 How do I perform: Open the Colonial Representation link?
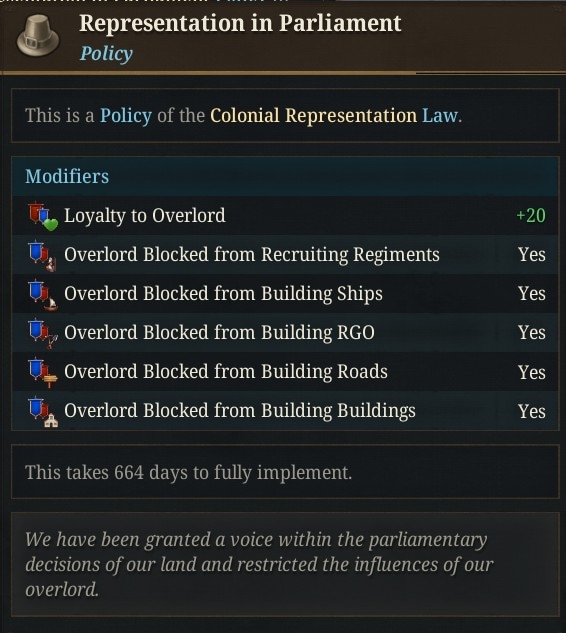click(313, 115)
